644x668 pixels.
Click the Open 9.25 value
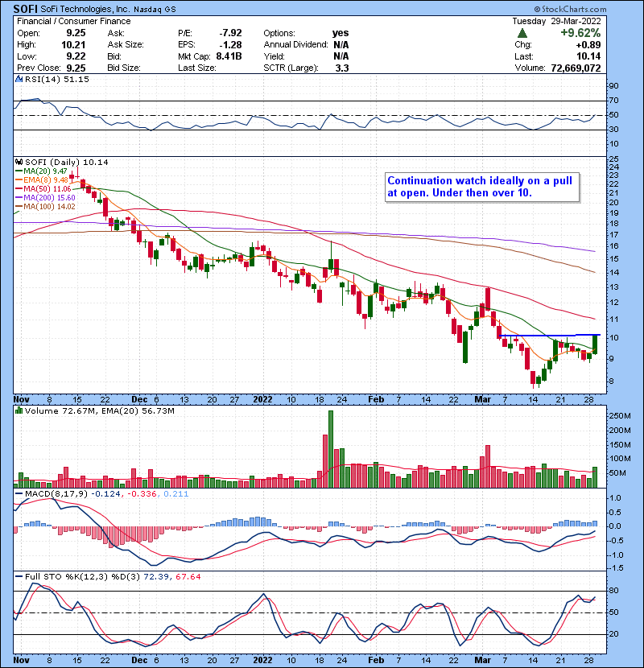tap(76, 33)
